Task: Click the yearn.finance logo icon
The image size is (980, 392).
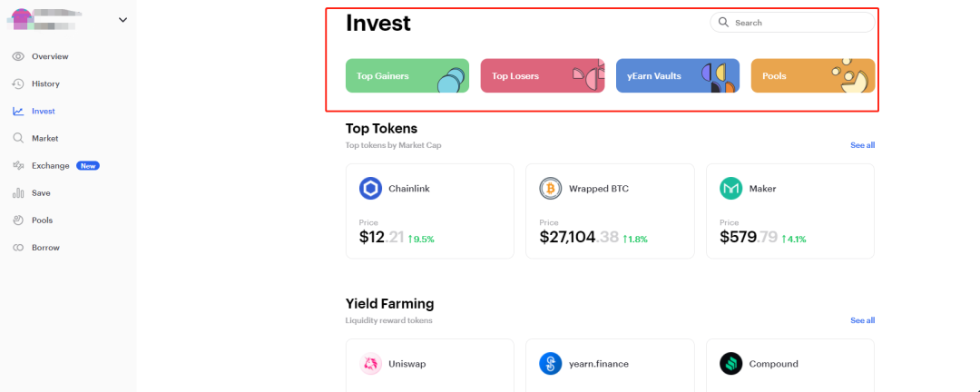Action: (x=551, y=364)
